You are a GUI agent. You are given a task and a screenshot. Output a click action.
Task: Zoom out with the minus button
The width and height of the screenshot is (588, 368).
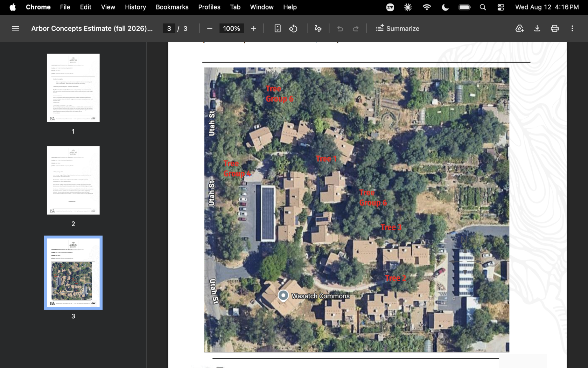[210, 28]
